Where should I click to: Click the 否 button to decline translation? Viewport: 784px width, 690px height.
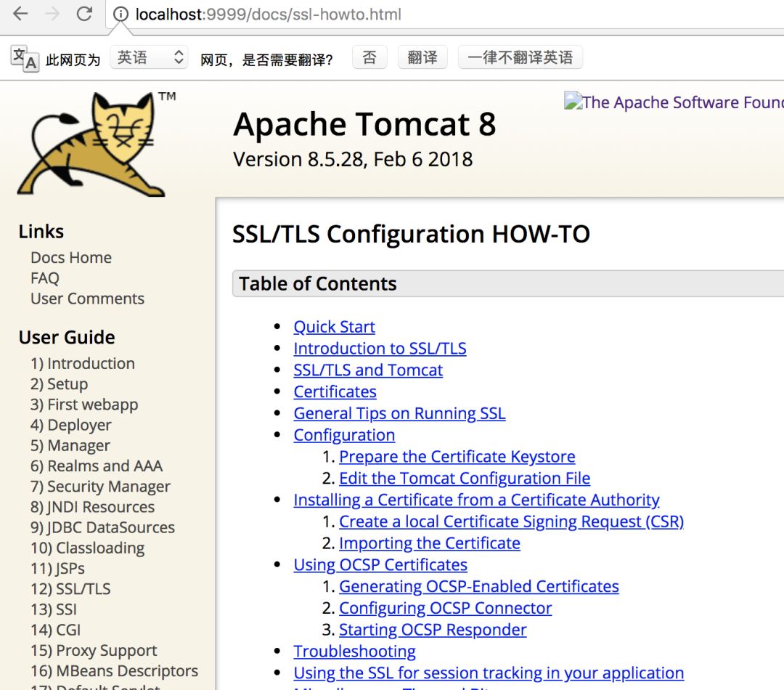(x=369, y=58)
